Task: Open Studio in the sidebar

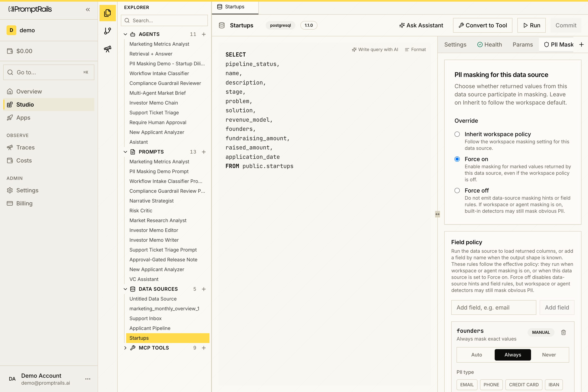Action: click(49, 105)
